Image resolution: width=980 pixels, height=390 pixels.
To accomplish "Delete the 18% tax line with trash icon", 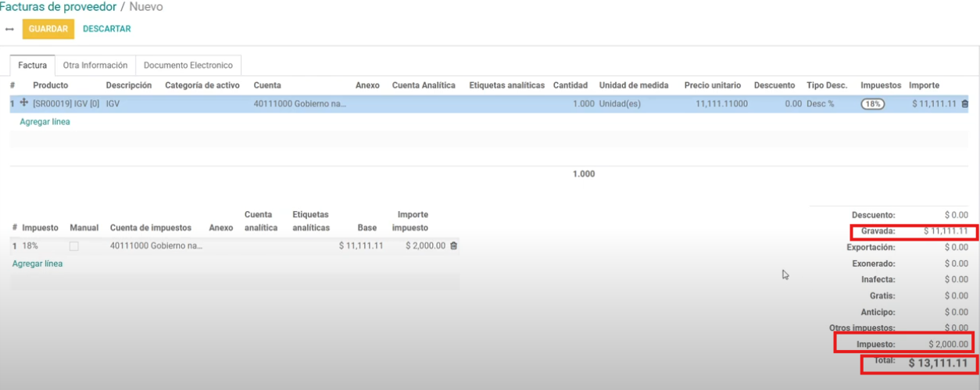I will click(453, 245).
